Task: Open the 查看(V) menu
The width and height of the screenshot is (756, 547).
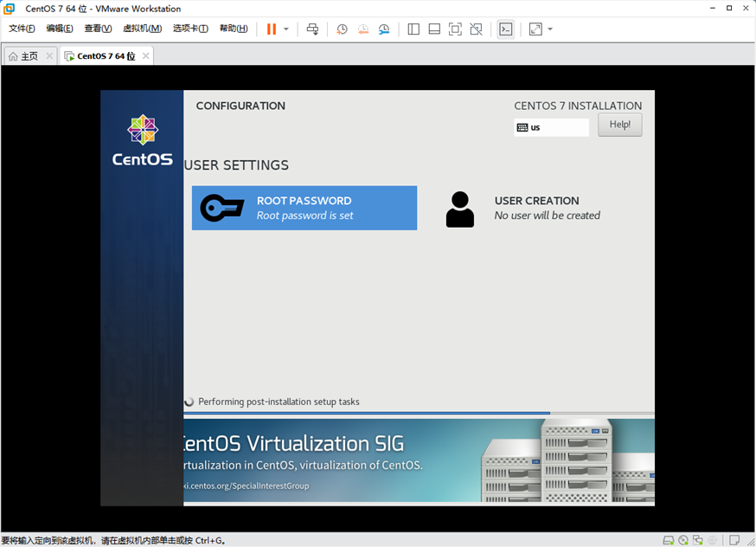Action: (x=98, y=29)
